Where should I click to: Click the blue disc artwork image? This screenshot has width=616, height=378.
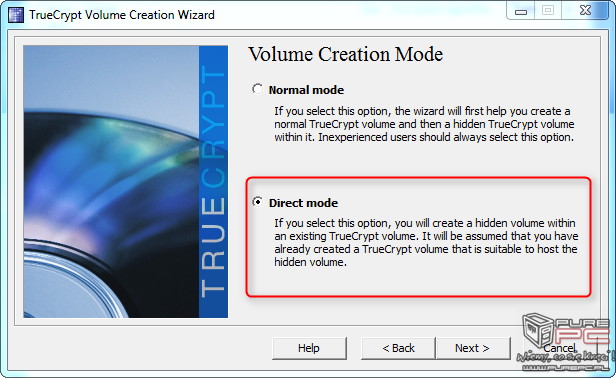[x=111, y=182]
